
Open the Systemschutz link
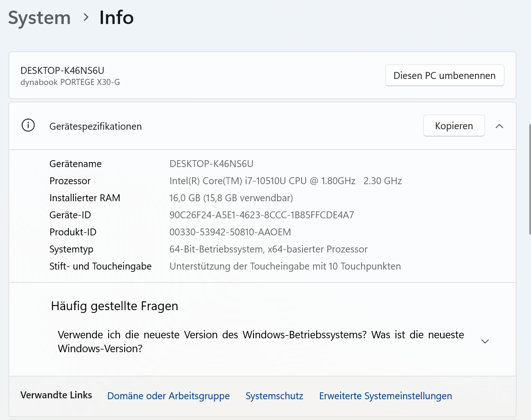pyautogui.click(x=274, y=396)
